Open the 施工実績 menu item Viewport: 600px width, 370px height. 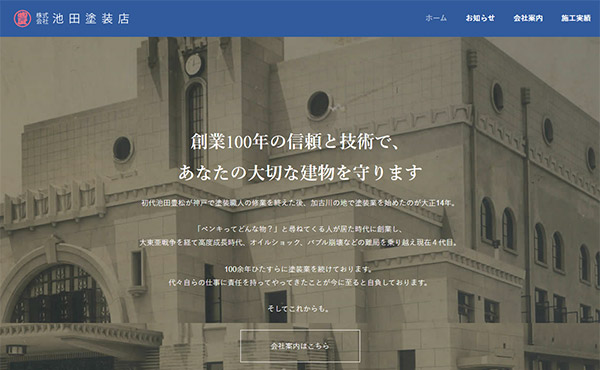[x=576, y=18]
